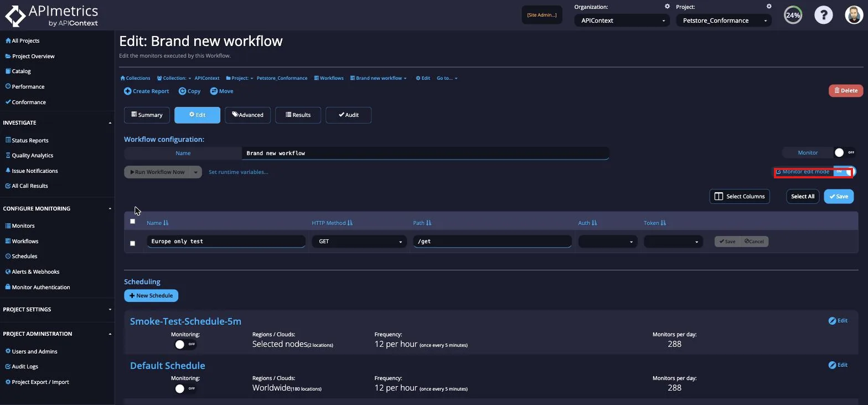Open the GET HTTP method dropdown

(359, 242)
